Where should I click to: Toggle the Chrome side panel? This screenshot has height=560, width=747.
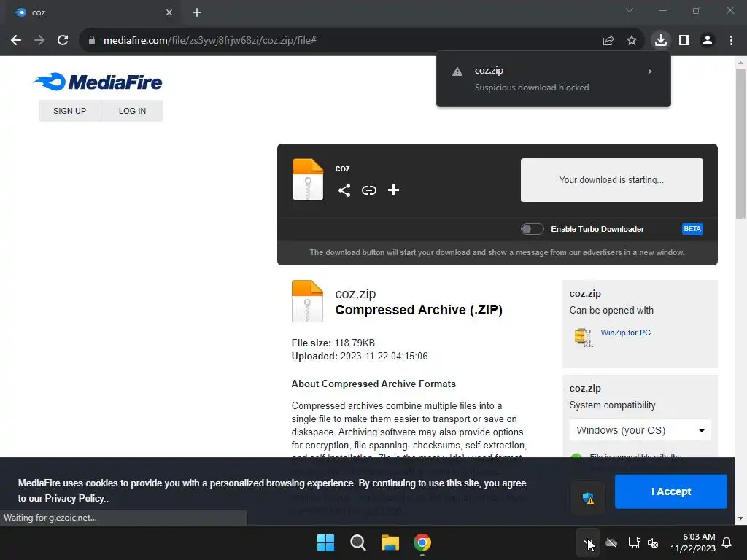[684, 41]
